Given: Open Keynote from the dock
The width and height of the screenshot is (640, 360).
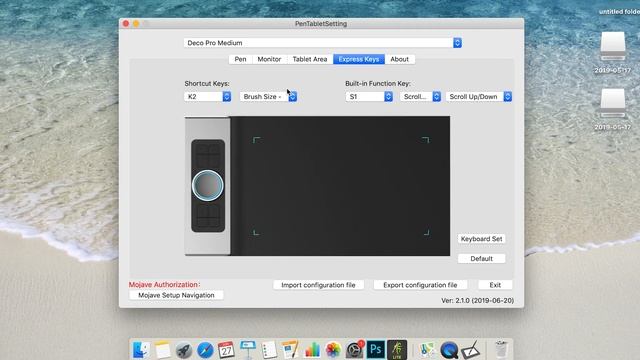Looking at the screenshot, I should tap(248, 350).
